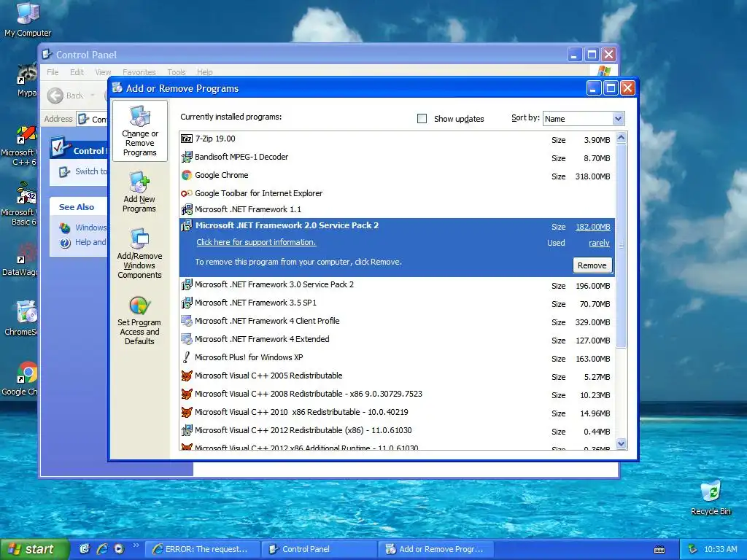747x560 pixels.
Task: Switch to Control Panel taskbar button
Action: pos(320,549)
